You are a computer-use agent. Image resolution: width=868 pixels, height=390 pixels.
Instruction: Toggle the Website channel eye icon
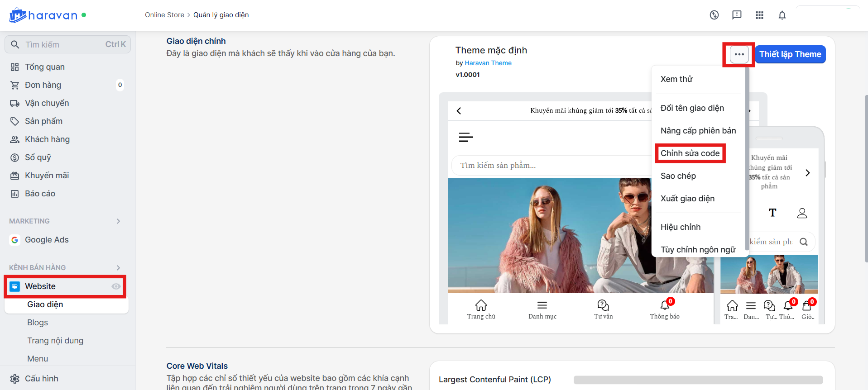[x=116, y=286]
